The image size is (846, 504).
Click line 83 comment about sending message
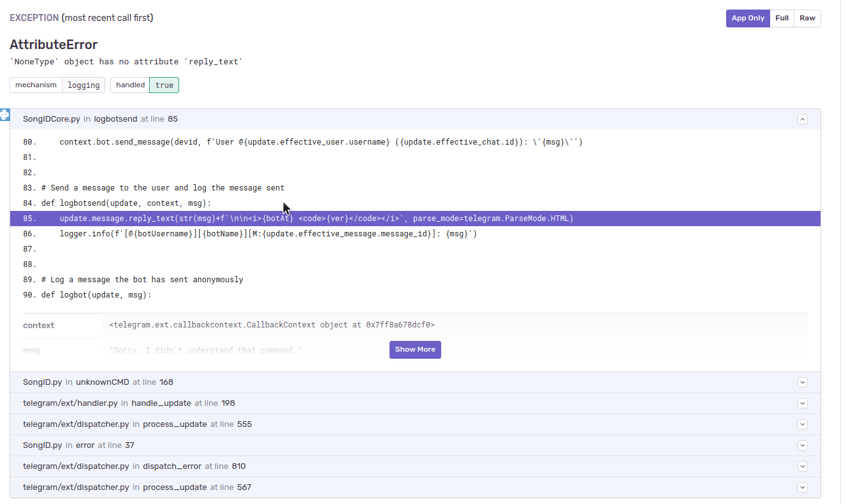[x=163, y=188]
